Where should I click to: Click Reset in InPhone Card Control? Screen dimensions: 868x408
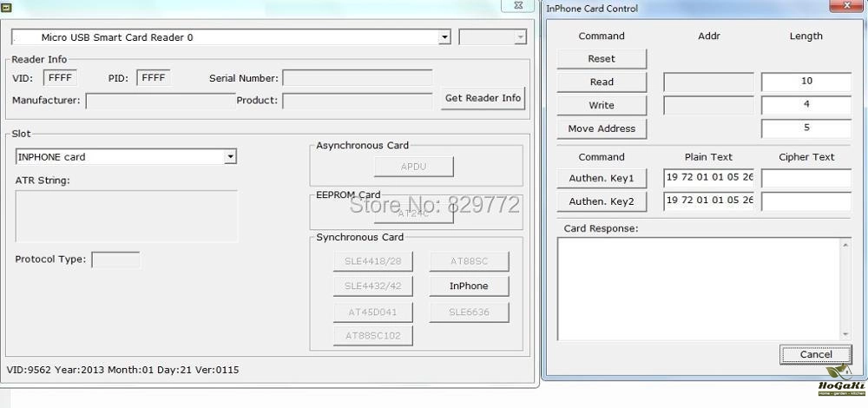[x=602, y=59]
